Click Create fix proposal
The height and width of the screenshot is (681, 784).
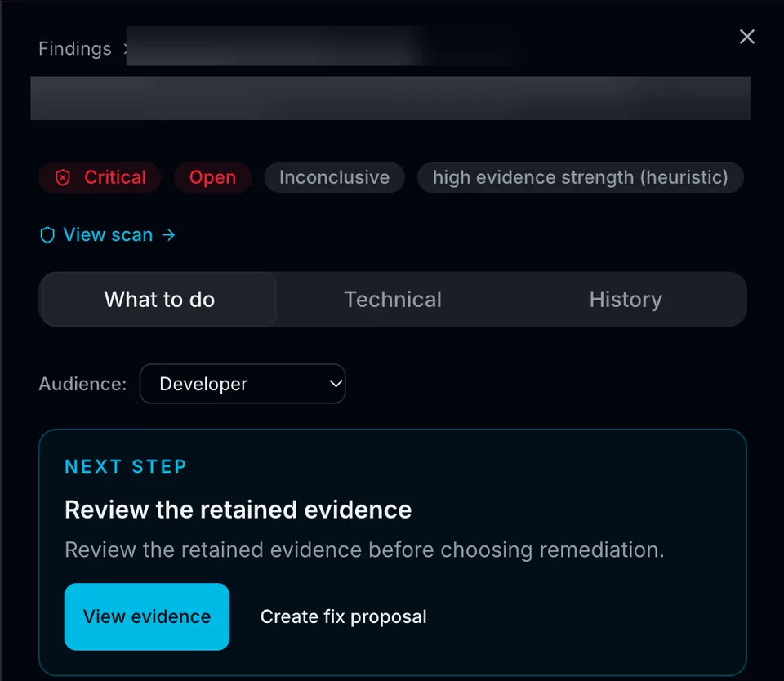(x=344, y=616)
